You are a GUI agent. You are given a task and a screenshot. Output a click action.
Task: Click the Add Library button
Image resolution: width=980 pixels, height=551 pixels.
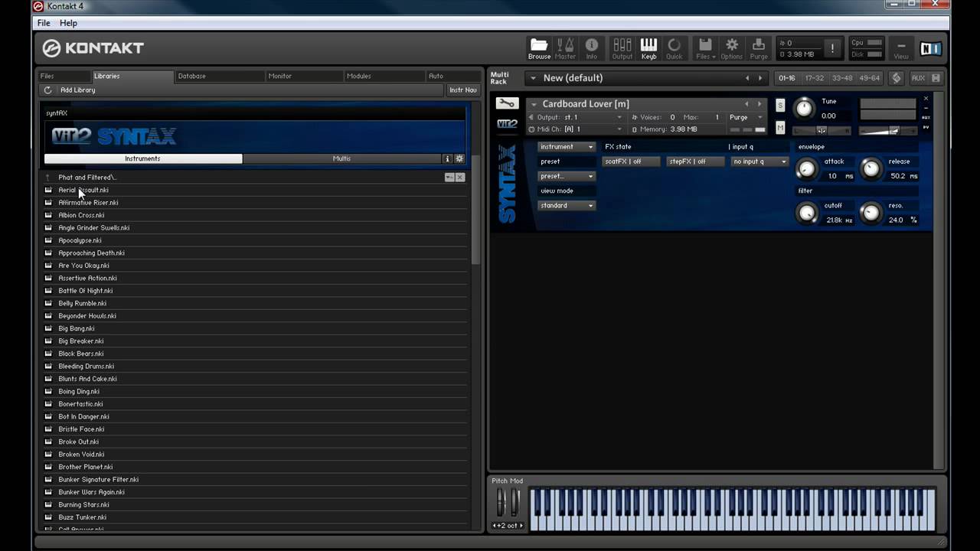[77, 90]
